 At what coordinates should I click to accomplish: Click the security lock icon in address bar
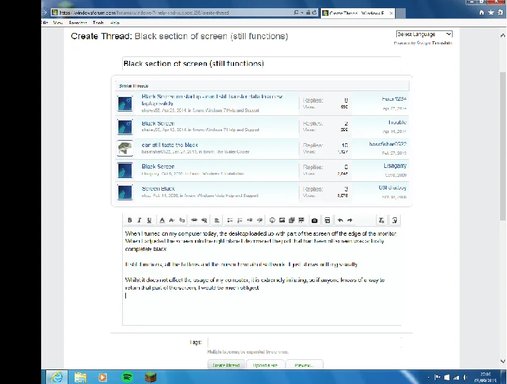coord(308,13)
